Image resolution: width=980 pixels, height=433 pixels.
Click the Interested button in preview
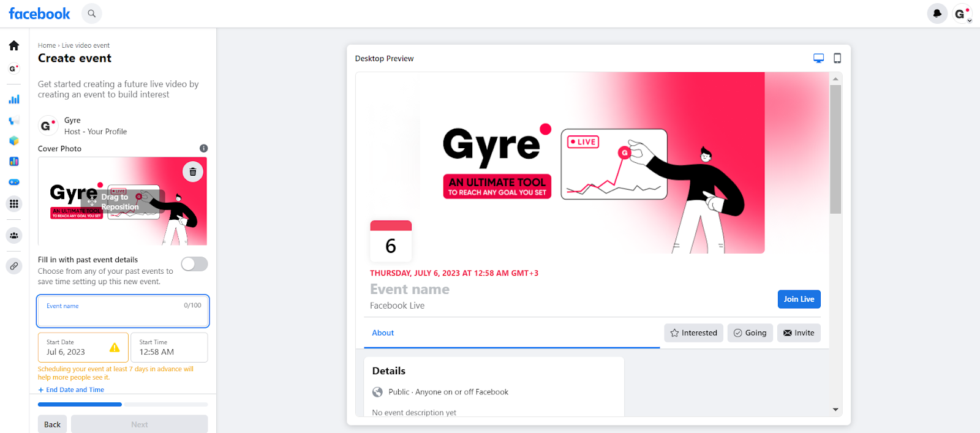[693, 333]
